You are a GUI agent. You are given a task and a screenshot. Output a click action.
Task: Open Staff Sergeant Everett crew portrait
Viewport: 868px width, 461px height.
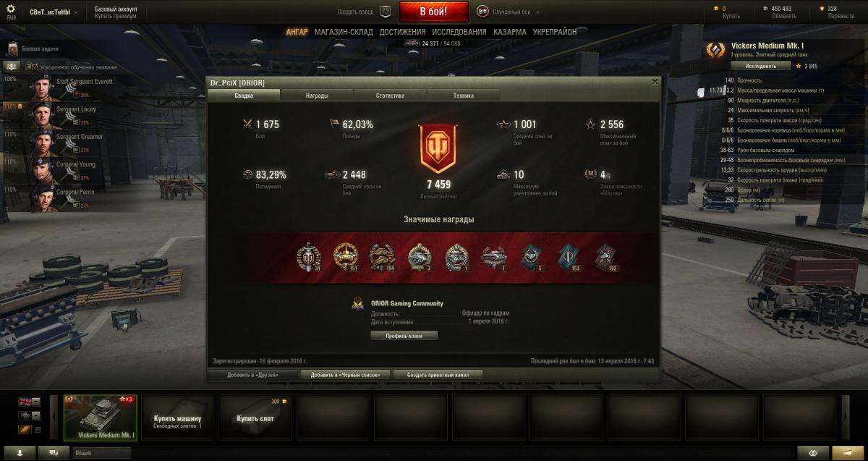(43, 87)
